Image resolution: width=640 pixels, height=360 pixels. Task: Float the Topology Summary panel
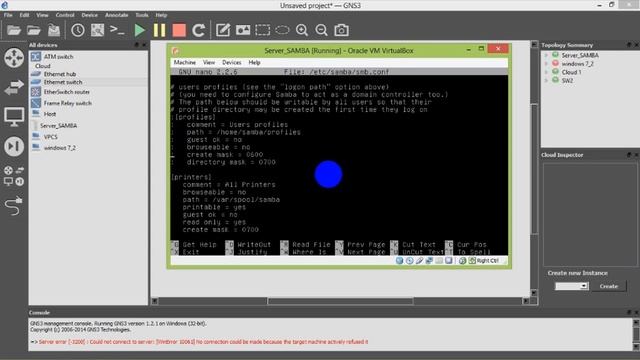[x=629, y=45]
